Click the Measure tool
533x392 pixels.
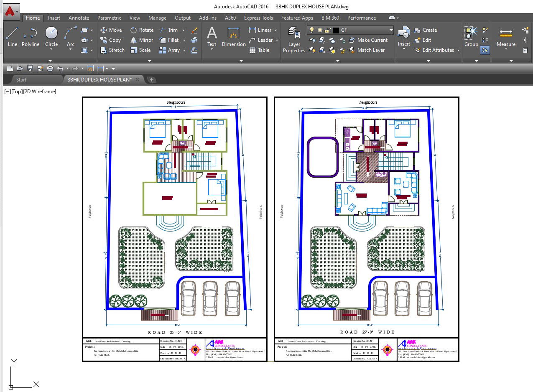[x=506, y=37]
